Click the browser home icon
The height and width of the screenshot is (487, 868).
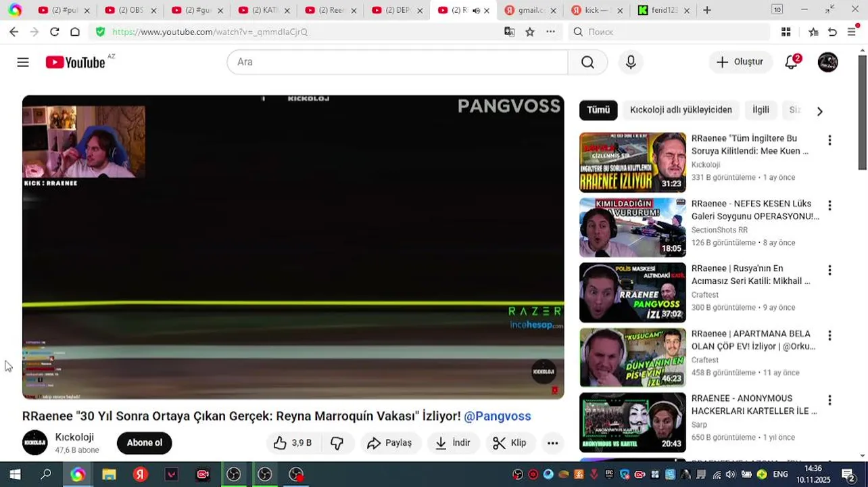pos(75,32)
